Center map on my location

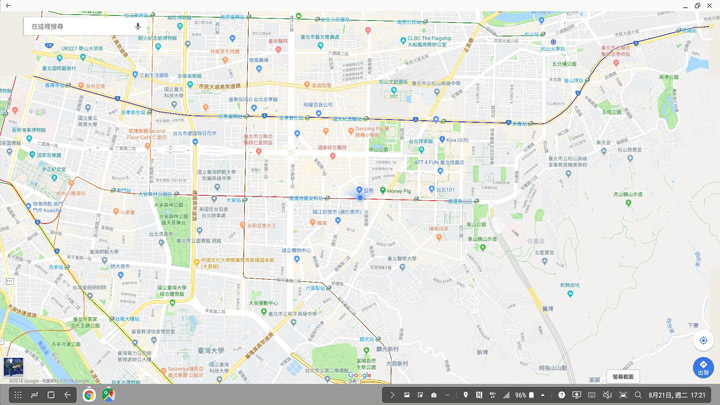[703, 341]
